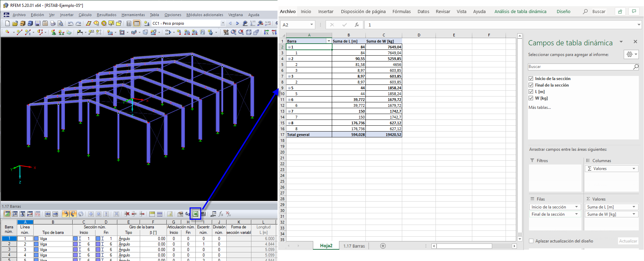Click the next load case arrow in RFEM
The width and height of the screenshot is (644, 261).
coord(237,23)
